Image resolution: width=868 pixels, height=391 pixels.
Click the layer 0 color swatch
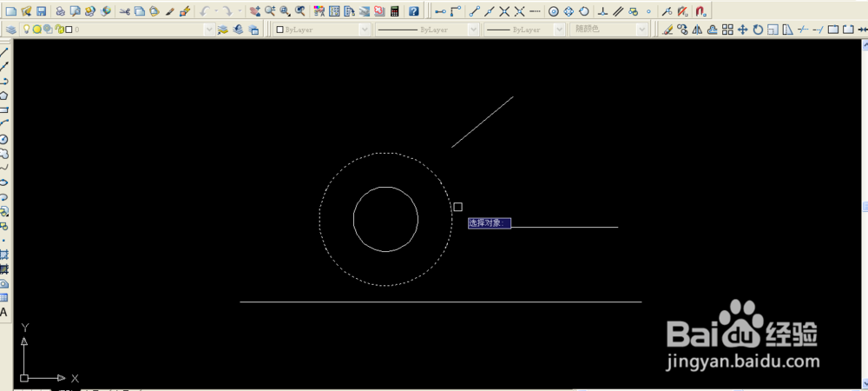pos(69,30)
